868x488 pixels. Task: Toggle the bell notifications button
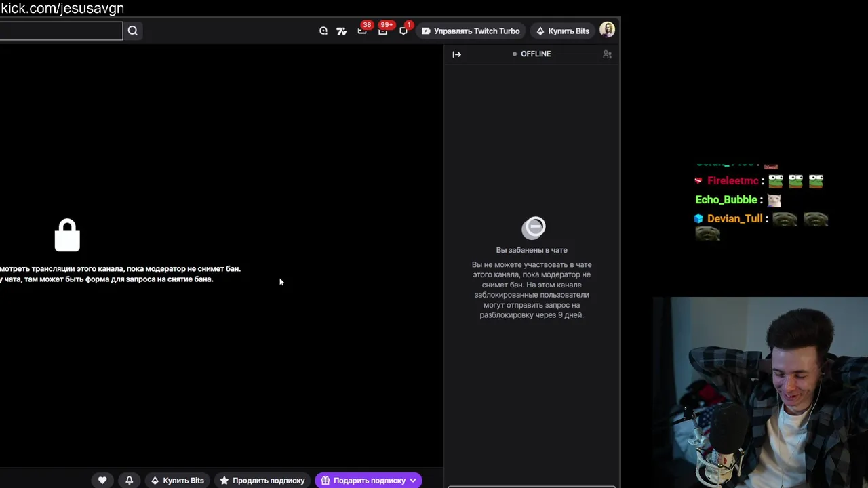(x=130, y=480)
